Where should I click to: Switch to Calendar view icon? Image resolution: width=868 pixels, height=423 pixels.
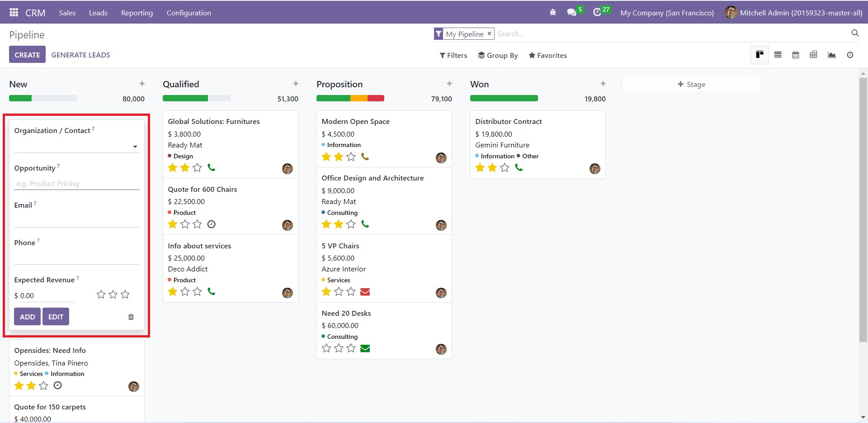coord(796,55)
